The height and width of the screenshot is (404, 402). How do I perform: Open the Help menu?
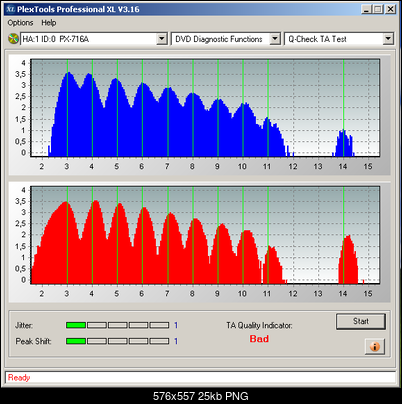click(49, 23)
